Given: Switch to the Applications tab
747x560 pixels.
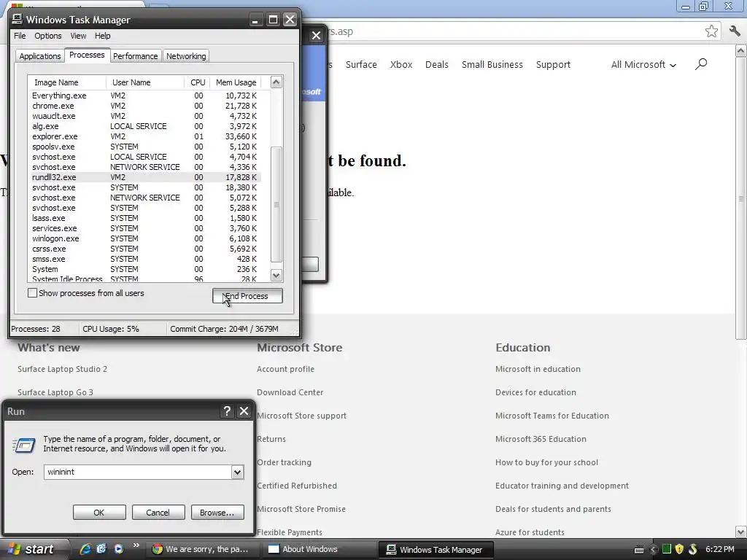Looking at the screenshot, I should (x=40, y=56).
